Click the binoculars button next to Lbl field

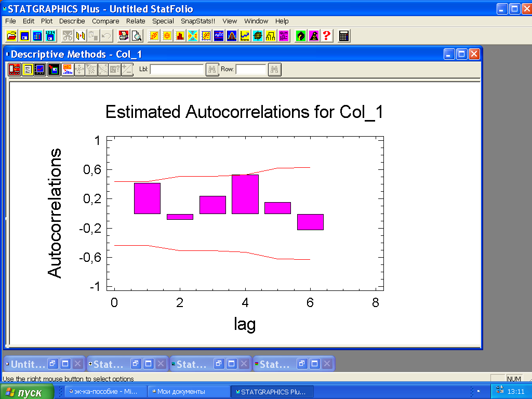pyautogui.click(x=212, y=70)
